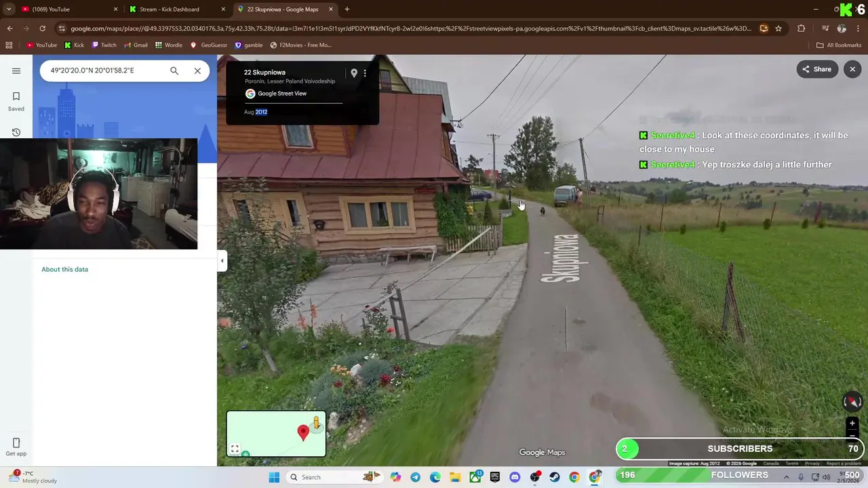Expand the minimap with fullscreen icon

235,449
